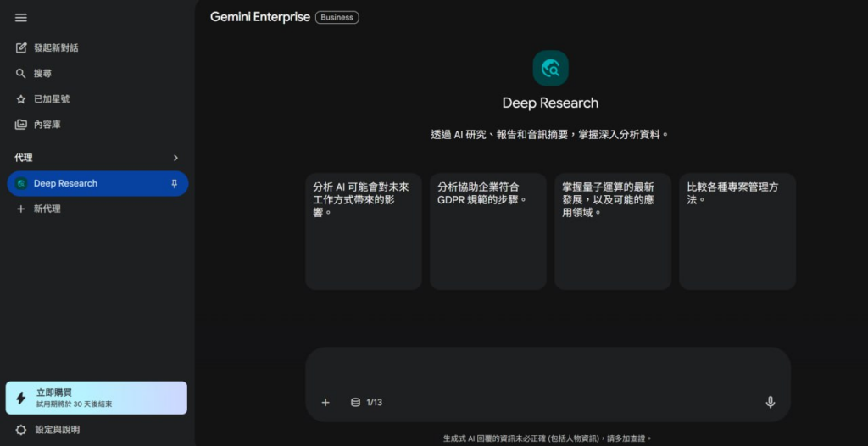Click the Deep Research sidebar agent icon
Image resolution: width=868 pixels, height=446 pixels.
pos(21,184)
